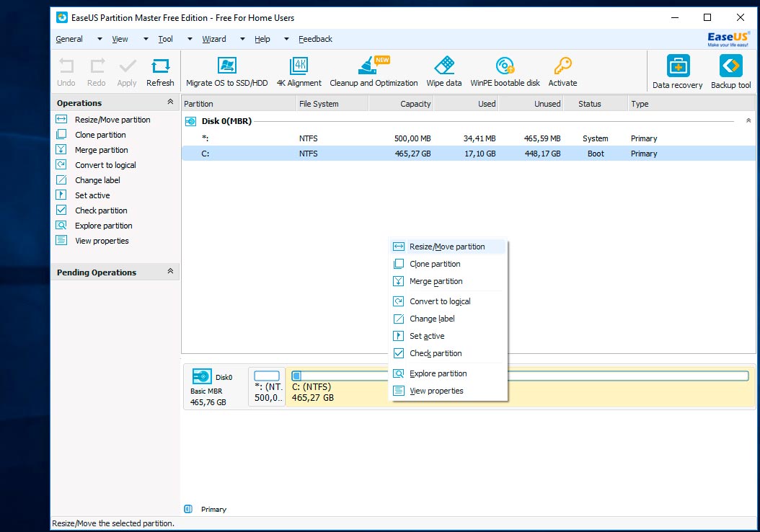
Task: Click the Disk0 icon in the disk map
Action: pos(202,376)
